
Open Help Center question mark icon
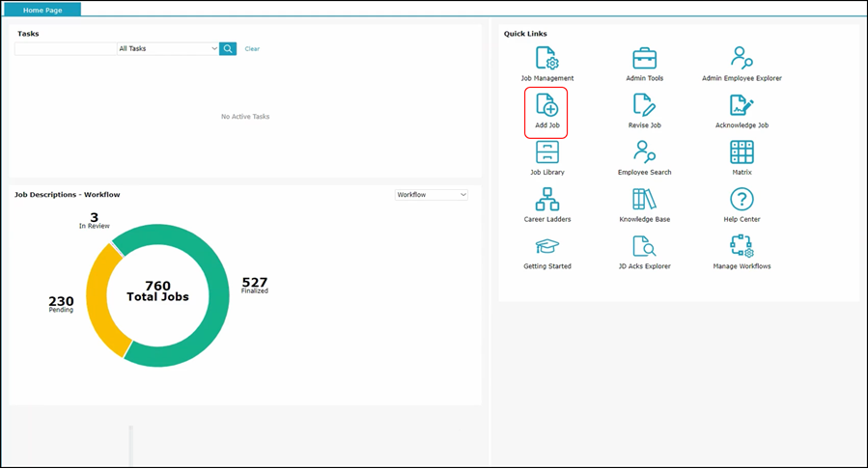point(742,200)
